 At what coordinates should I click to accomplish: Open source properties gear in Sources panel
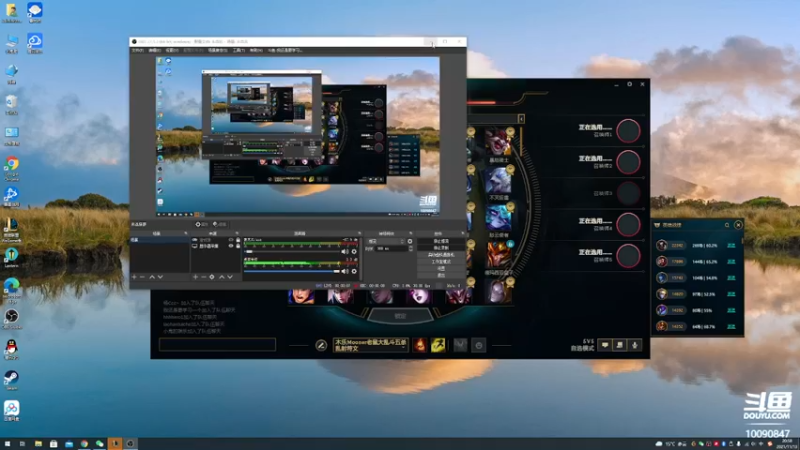212,277
